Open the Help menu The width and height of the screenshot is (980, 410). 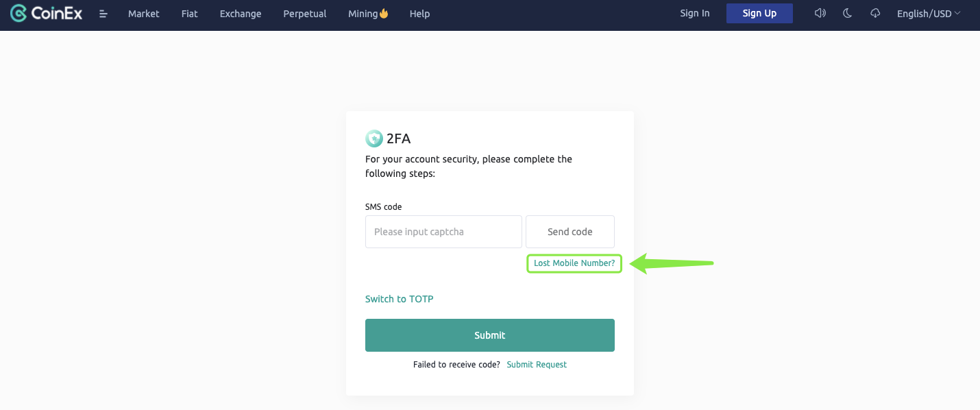[x=419, y=14]
